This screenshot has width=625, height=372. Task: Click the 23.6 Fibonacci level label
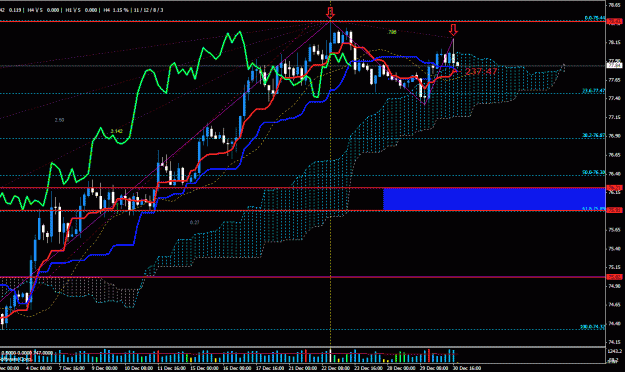594,91
